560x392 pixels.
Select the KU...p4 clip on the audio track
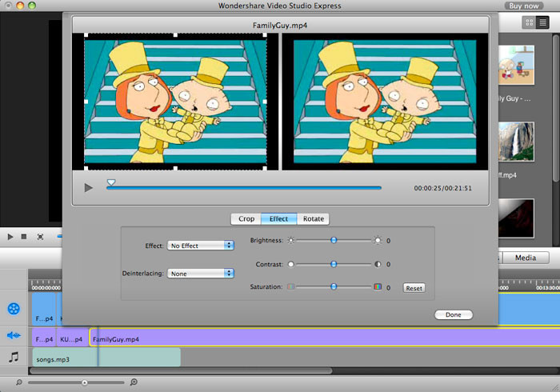click(73, 338)
